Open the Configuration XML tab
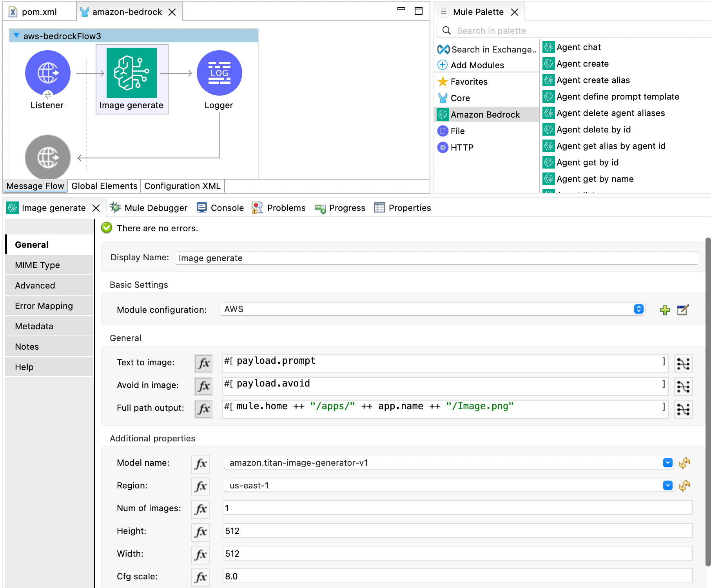Viewport: 711px width, 588px height. [182, 186]
